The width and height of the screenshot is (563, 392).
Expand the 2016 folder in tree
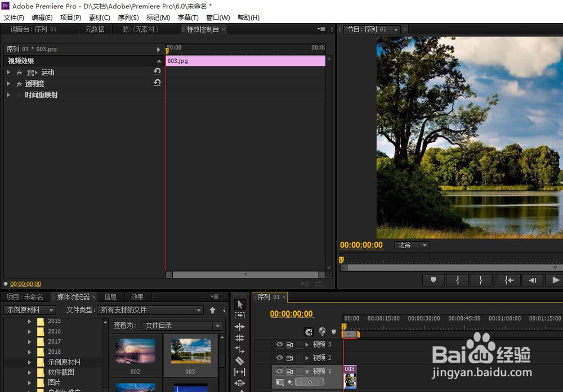pyautogui.click(x=29, y=331)
